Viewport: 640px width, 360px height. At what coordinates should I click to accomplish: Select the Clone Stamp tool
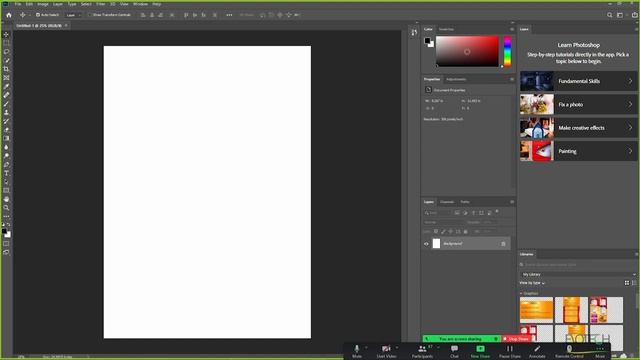click(6, 112)
